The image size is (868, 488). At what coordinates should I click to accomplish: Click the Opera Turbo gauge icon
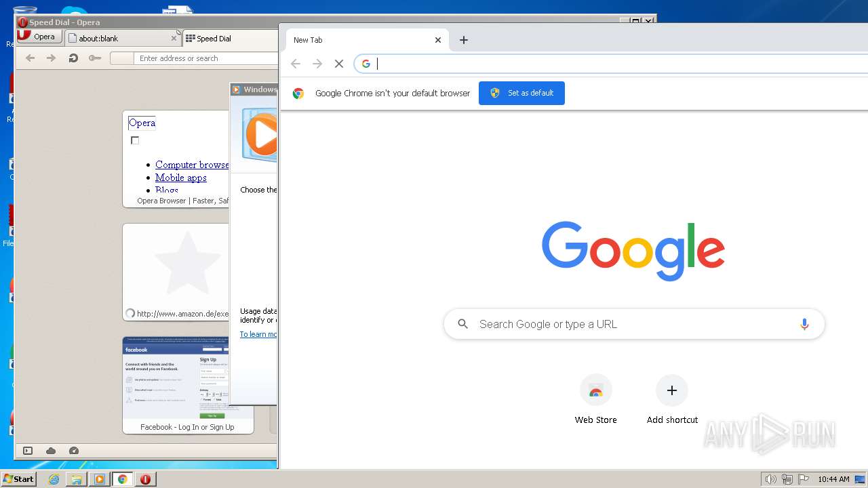(74, 451)
